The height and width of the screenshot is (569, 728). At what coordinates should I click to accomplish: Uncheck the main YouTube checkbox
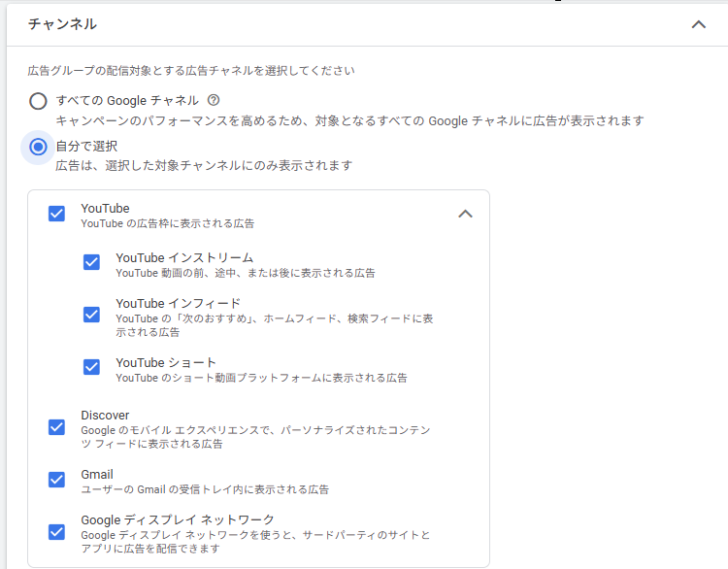coord(56,214)
